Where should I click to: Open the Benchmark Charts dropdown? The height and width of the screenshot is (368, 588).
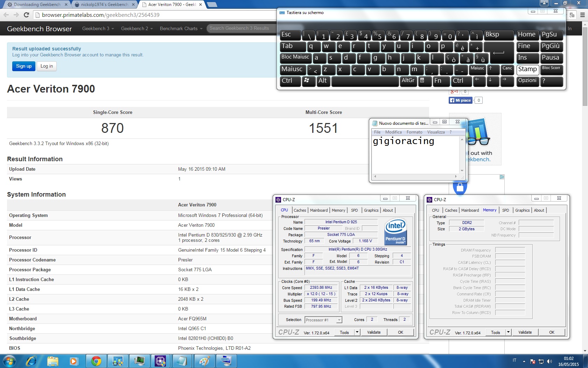point(181,28)
